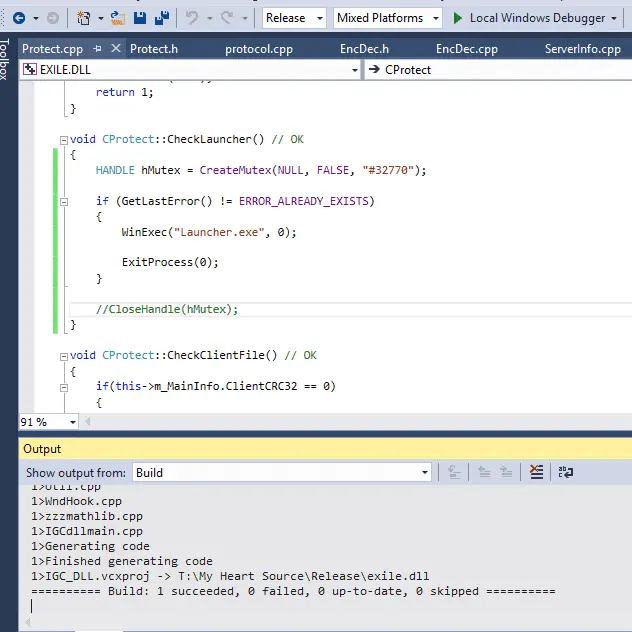Click the Find Message in Code icon

point(454,472)
